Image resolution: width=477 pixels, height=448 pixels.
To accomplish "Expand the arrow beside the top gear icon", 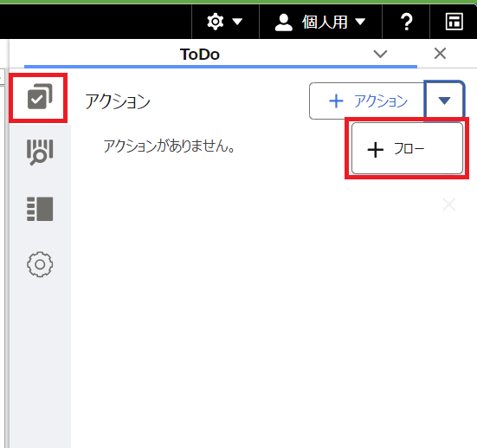I will point(237,22).
